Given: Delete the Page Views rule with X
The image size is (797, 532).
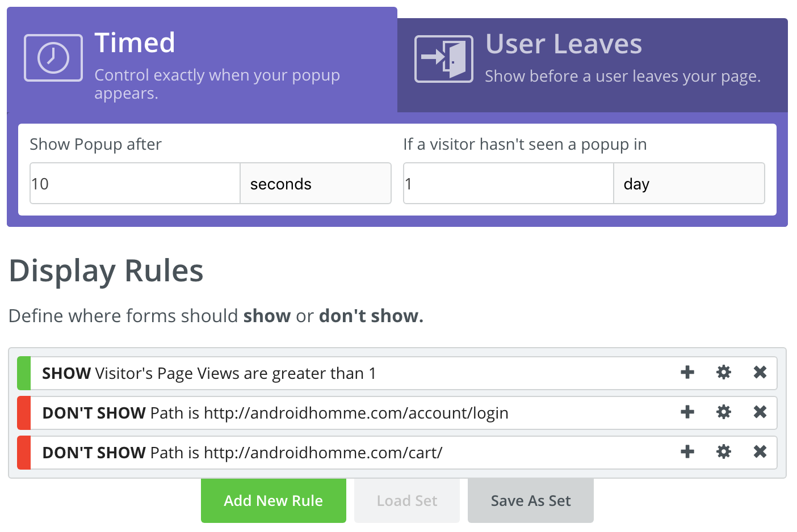Looking at the screenshot, I should tap(760, 373).
